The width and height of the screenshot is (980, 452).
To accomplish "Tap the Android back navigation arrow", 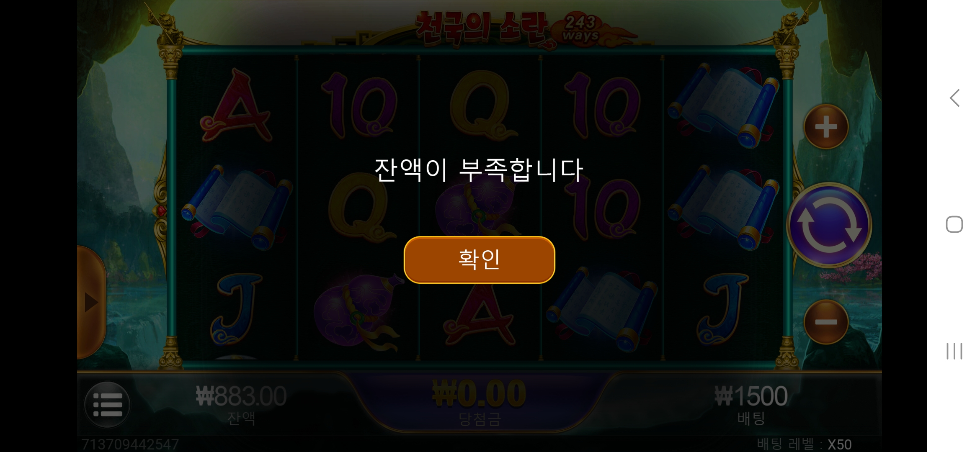I will pos(954,98).
